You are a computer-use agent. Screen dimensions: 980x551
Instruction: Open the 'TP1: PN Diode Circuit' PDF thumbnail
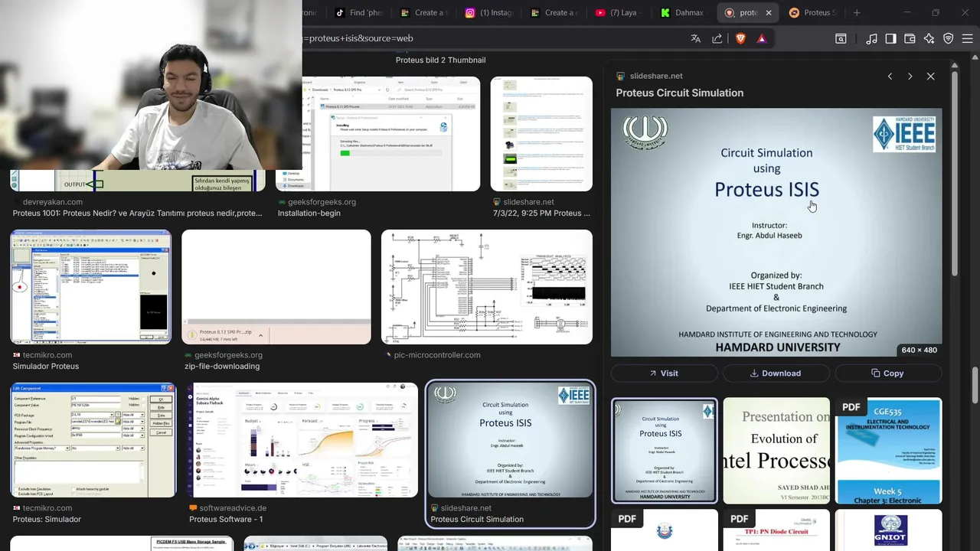pos(776,530)
